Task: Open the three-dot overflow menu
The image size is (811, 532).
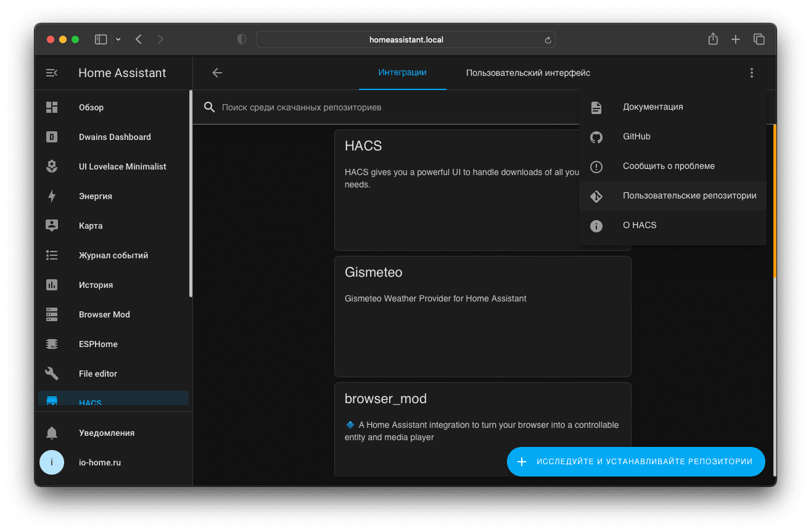Action: tap(751, 73)
